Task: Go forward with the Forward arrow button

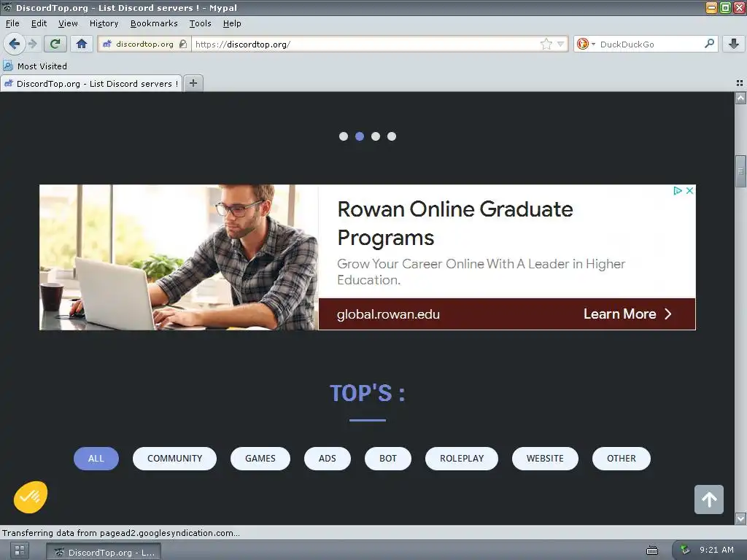Action: click(32, 44)
